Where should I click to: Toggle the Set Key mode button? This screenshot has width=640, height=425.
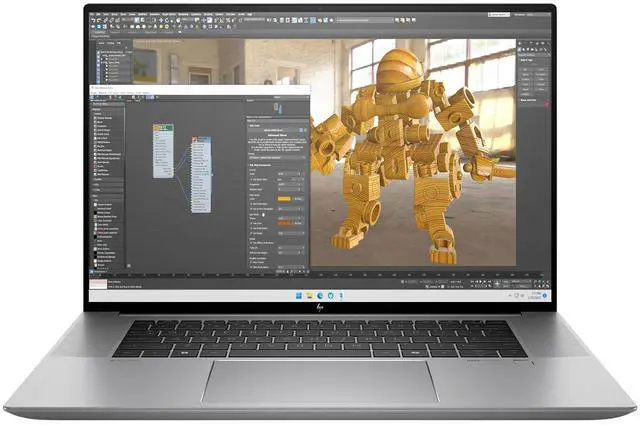506,286
